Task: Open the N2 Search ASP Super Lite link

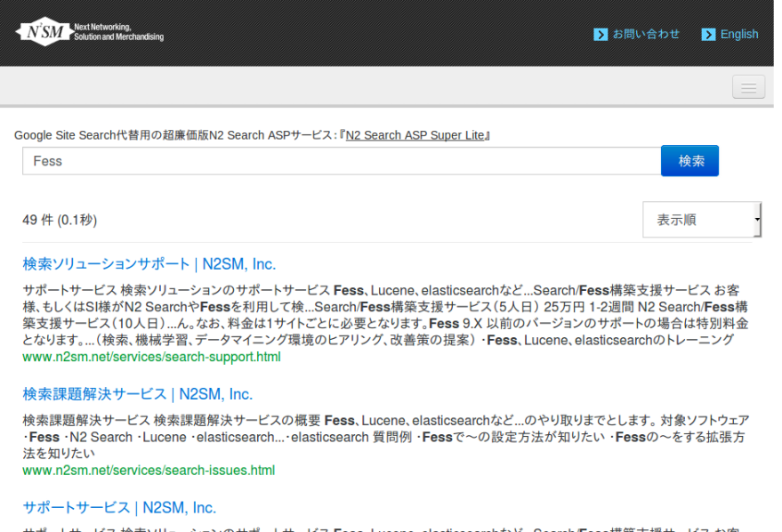Action: [415, 135]
